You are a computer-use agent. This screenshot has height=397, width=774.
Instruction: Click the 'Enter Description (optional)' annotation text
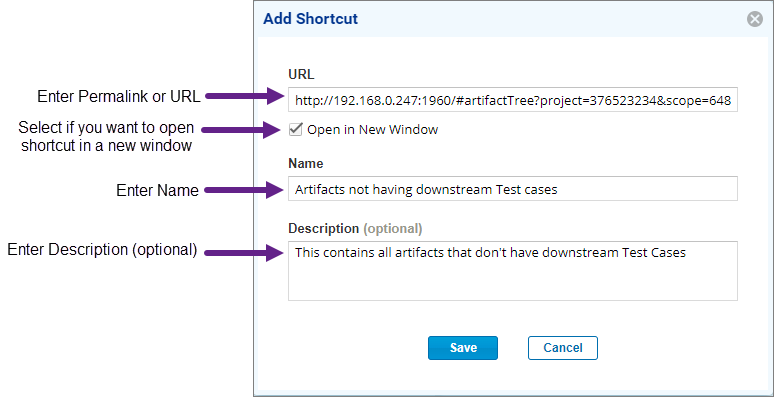[x=102, y=250]
